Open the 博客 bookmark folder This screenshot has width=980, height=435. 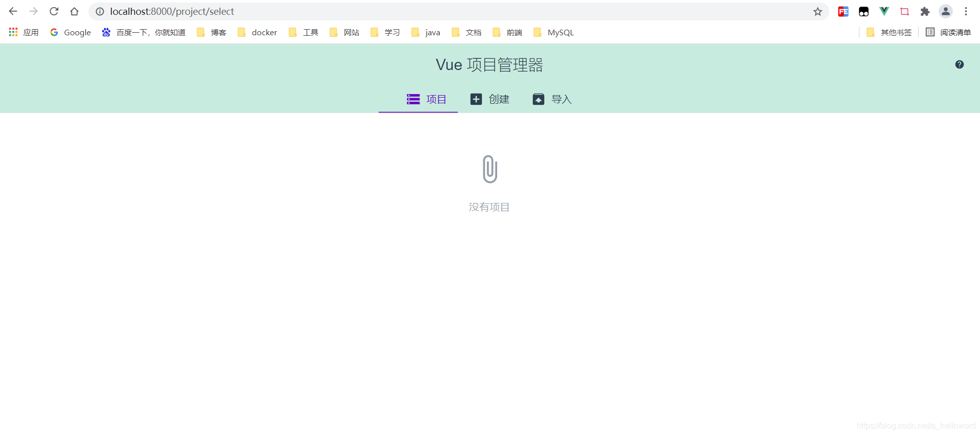tap(212, 32)
